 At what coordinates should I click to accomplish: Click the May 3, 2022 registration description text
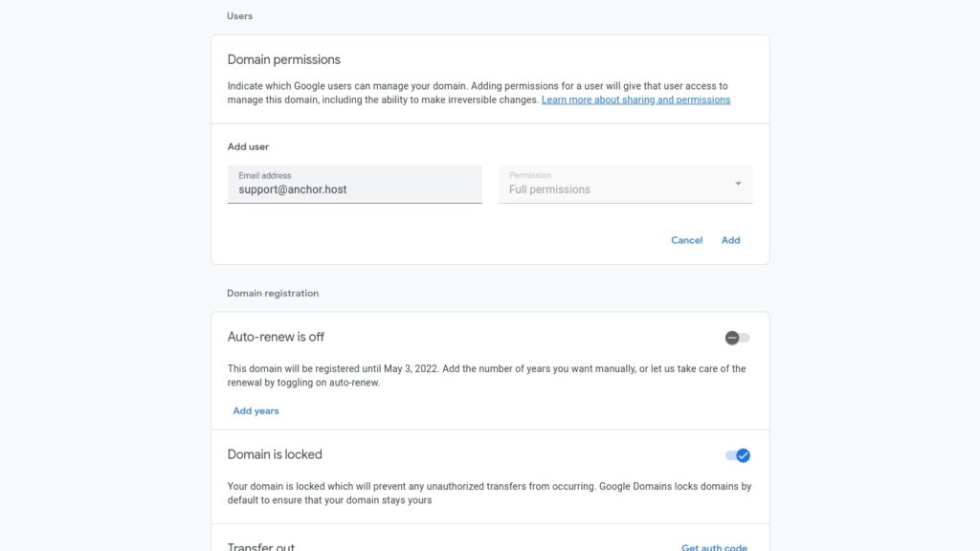[x=486, y=375]
